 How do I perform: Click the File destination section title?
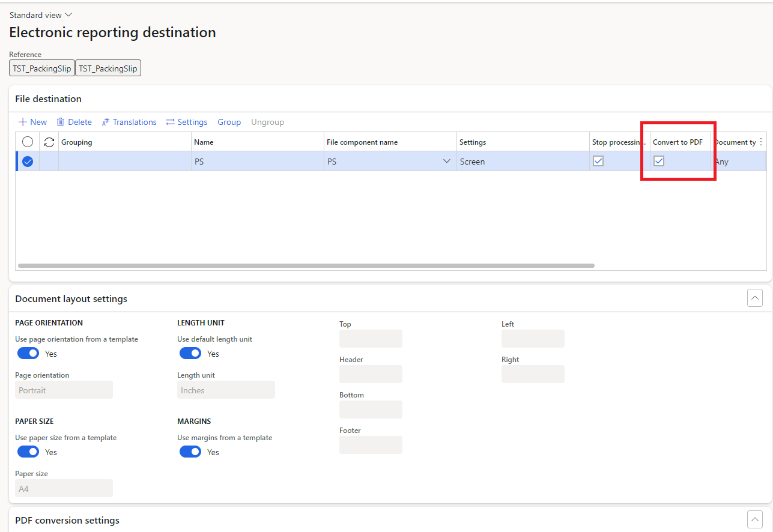(48, 98)
